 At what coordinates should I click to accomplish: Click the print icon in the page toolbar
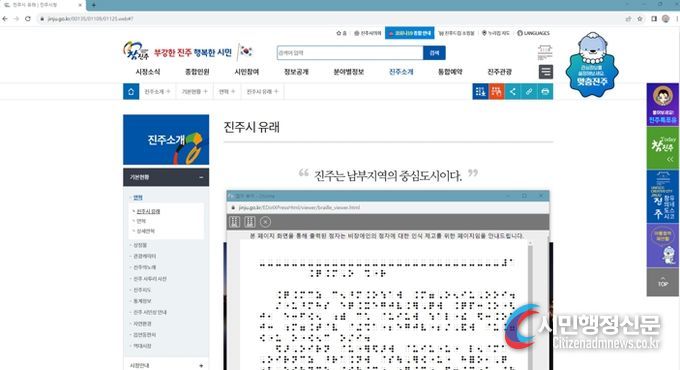pos(545,92)
